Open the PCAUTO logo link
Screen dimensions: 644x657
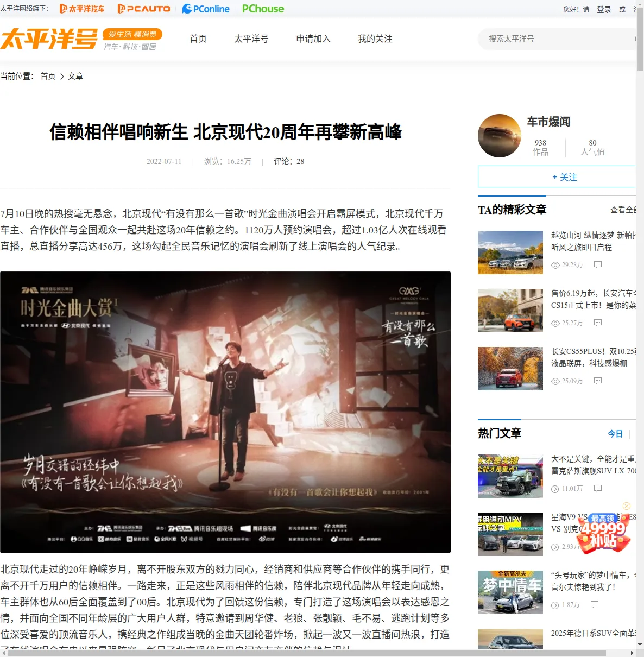(144, 9)
